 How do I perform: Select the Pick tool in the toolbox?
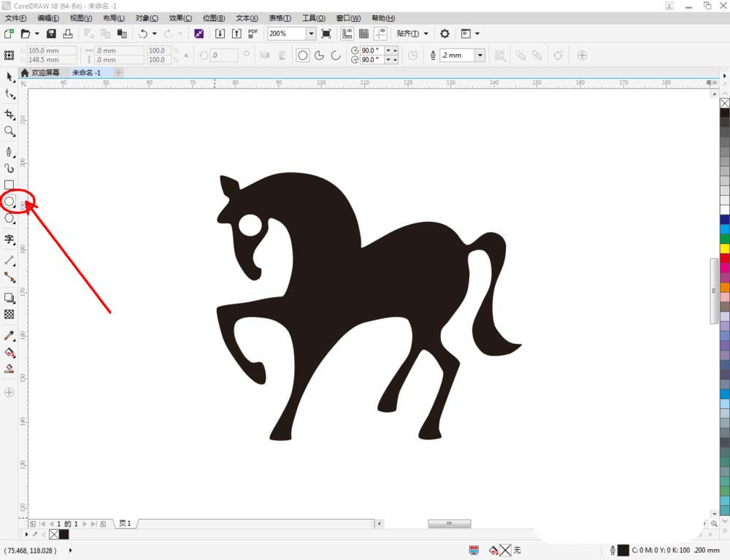click(x=9, y=77)
